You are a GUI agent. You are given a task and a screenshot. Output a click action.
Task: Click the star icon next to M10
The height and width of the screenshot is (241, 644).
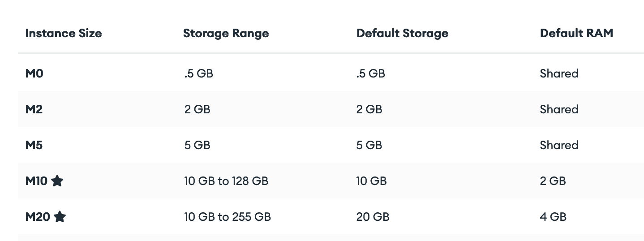click(57, 181)
